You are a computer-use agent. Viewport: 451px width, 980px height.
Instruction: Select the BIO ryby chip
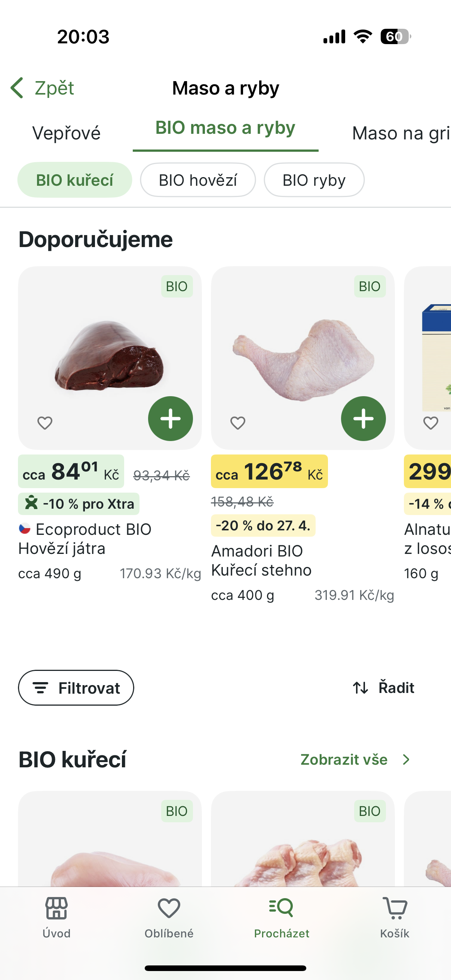[x=314, y=180]
